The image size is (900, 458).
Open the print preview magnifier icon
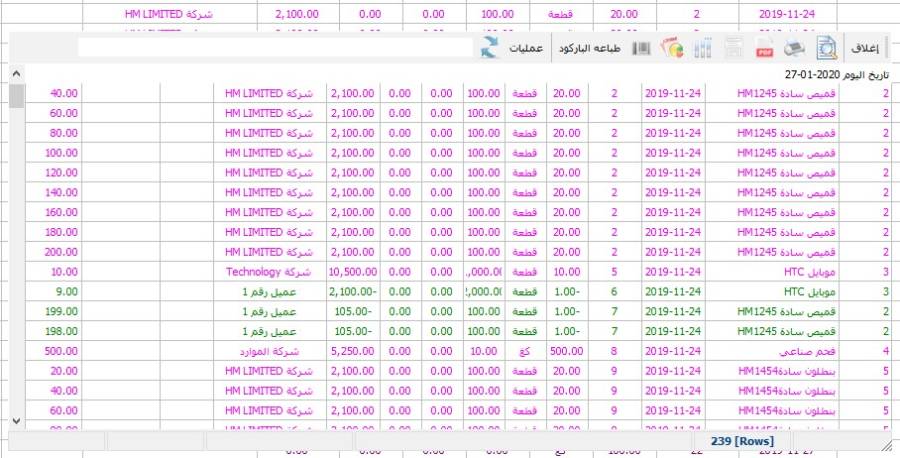click(x=826, y=48)
